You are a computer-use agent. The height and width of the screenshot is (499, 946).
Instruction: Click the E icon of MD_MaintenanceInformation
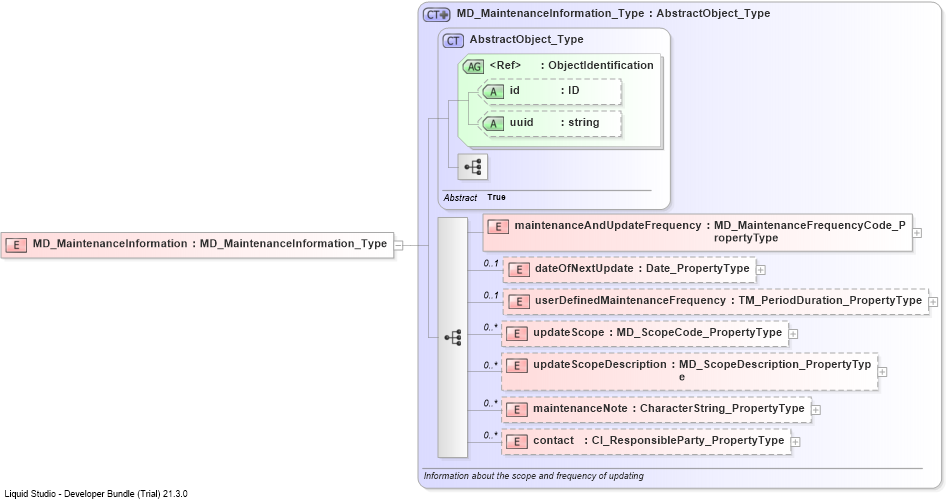pos(16,245)
